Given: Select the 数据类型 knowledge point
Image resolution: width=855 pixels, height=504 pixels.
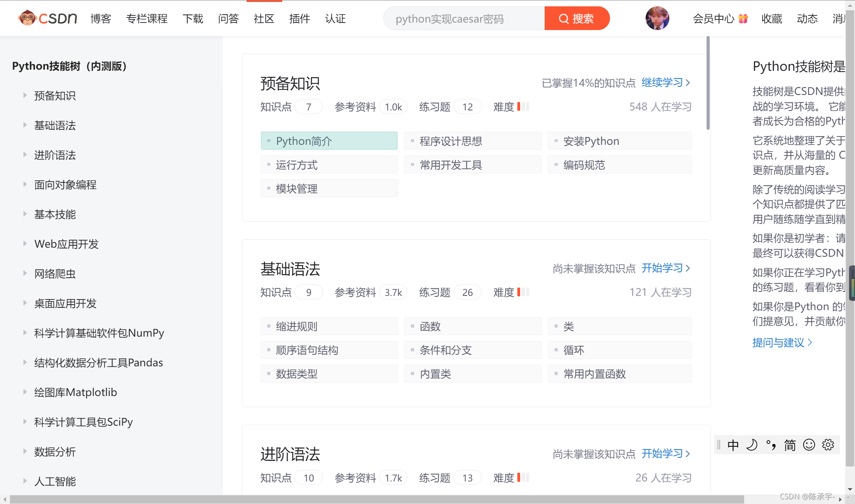Looking at the screenshot, I should [329, 374].
